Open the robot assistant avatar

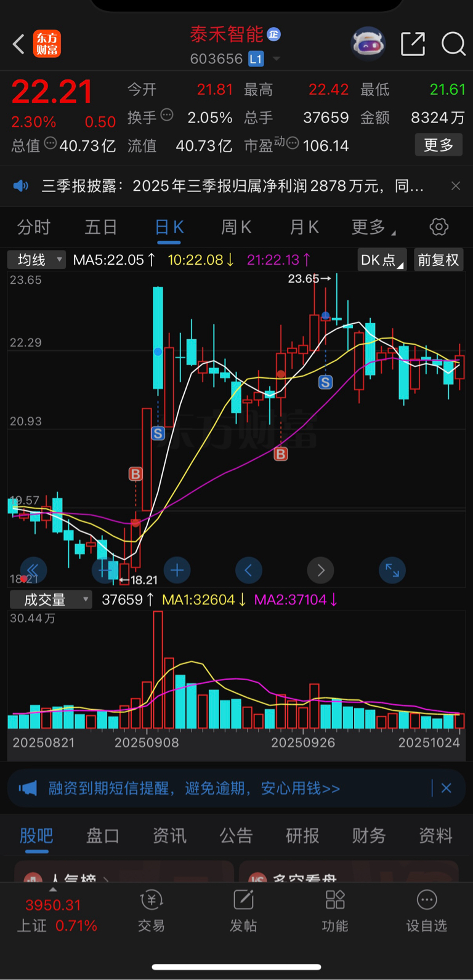(x=368, y=44)
